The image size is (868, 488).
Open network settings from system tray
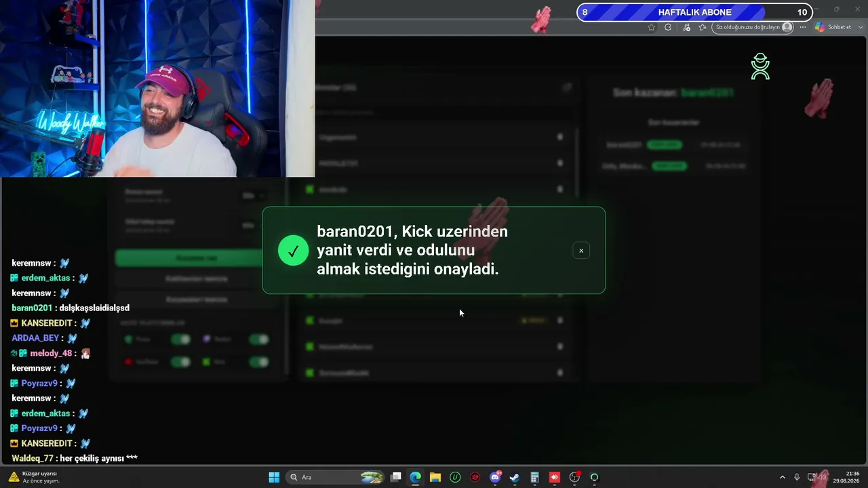pos(812,477)
